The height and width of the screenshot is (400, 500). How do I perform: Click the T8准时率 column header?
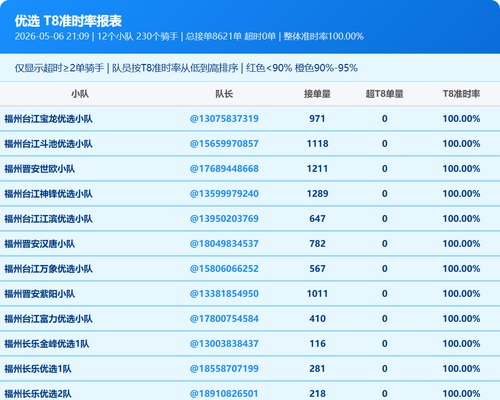461,94
